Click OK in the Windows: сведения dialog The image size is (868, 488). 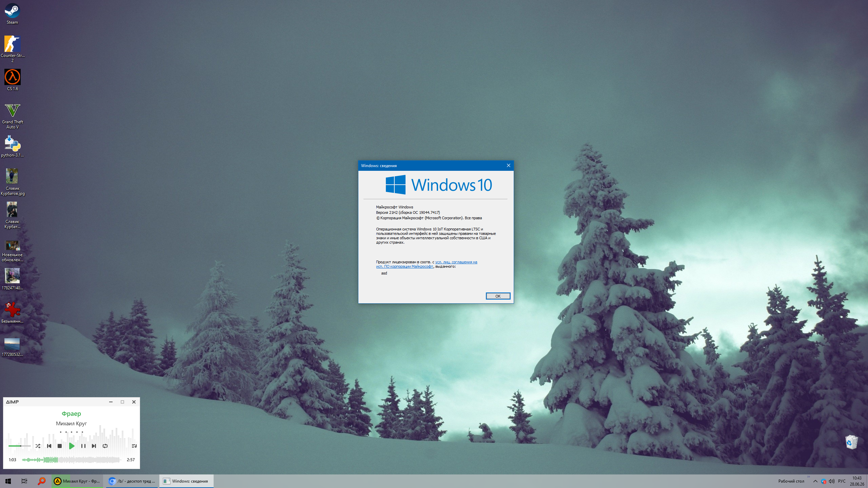click(498, 296)
